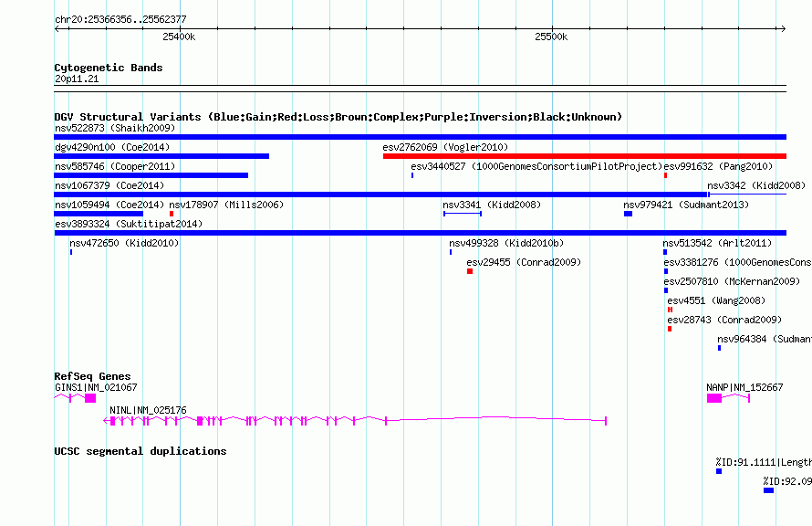
Task: Select the esv3893324 full-width blue bar
Action: [x=420, y=233]
